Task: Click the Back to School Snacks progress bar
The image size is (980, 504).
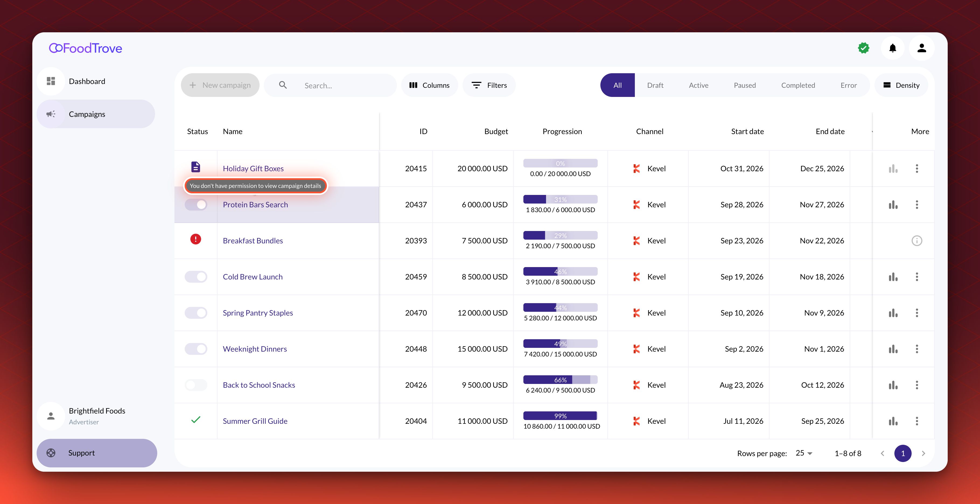Action: tap(560, 380)
